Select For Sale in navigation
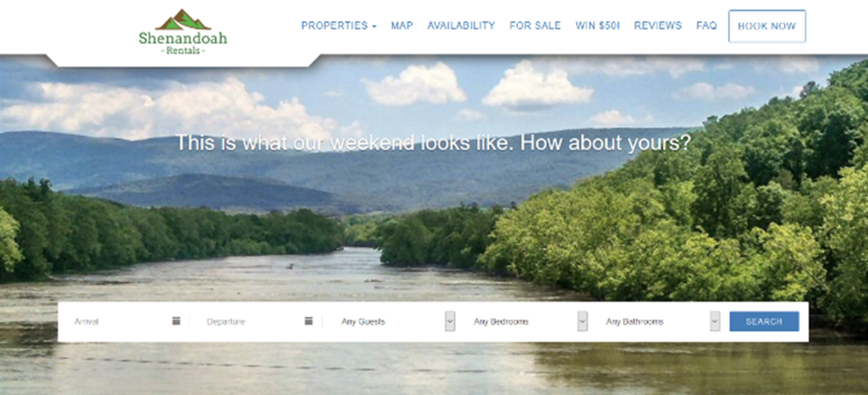Image resolution: width=868 pixels, height=395 pixels. click(535, 26)
